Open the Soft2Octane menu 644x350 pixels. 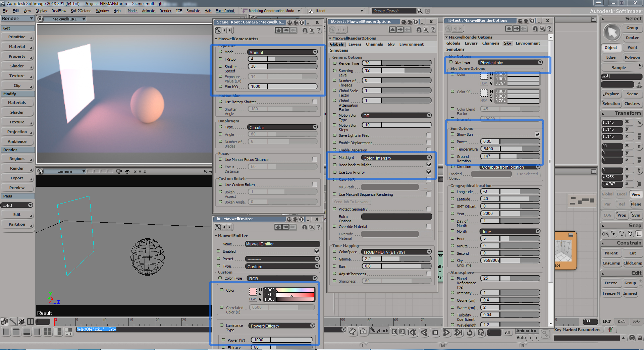click(x=81, y=11)
